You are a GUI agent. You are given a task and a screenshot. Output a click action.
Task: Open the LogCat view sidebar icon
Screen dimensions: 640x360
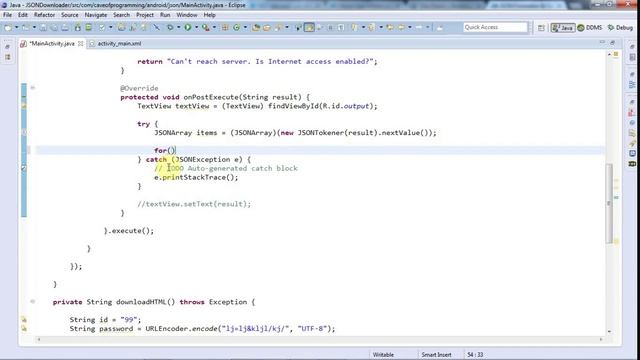(x=632, y=164)
